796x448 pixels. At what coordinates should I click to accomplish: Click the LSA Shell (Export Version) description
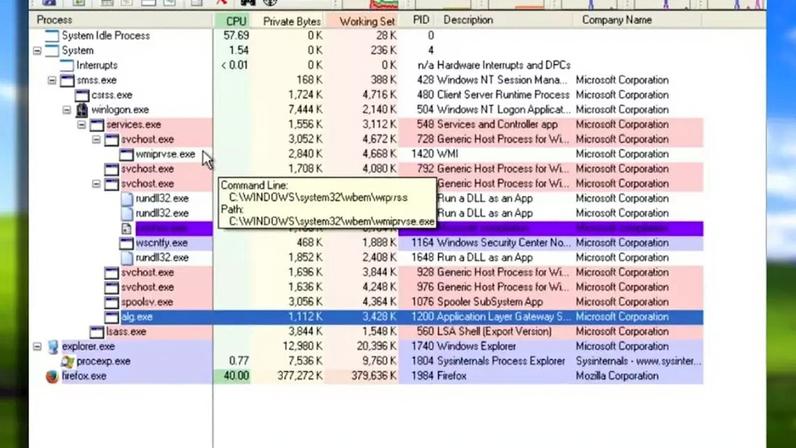coord(493,332)
